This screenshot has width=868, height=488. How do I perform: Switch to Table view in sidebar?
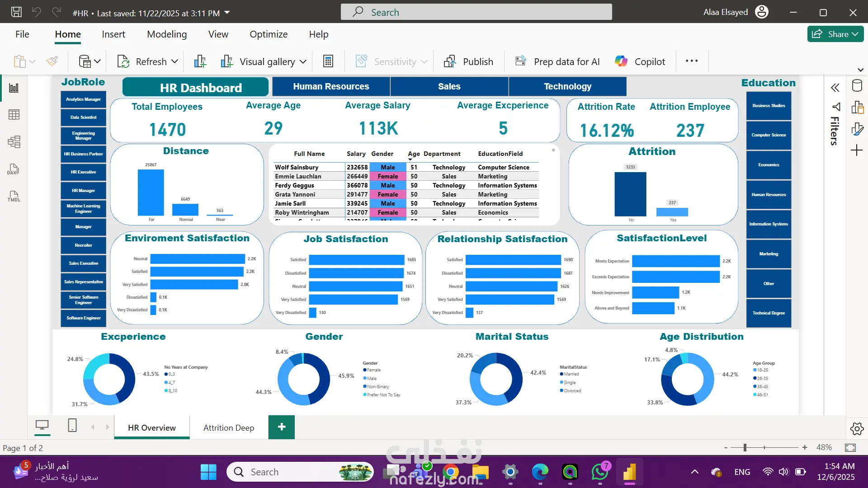tap(14, 115)
